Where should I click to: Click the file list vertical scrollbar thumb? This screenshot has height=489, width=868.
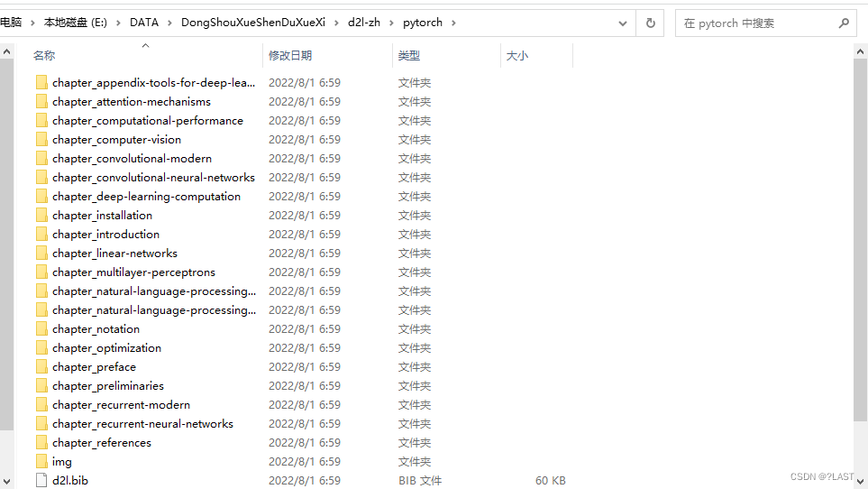click(x=860, y=239)
